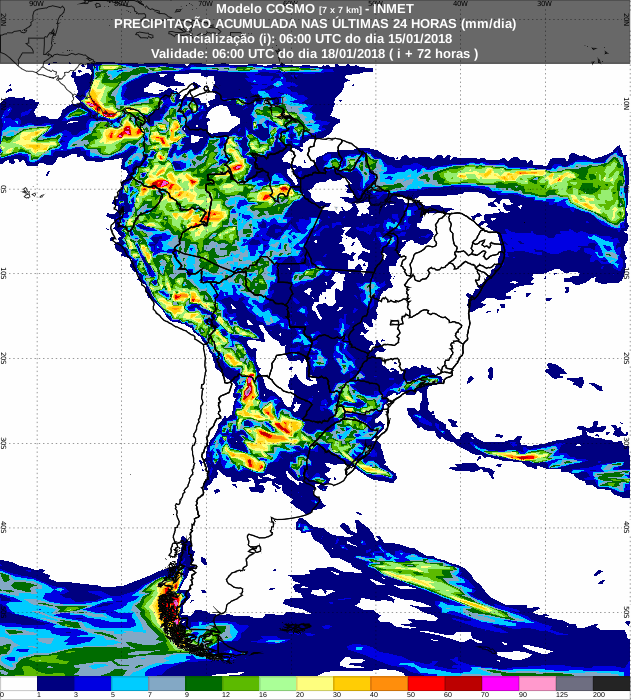Select the grey-blue legend swatch (7-9 mm)

[167, 683]
